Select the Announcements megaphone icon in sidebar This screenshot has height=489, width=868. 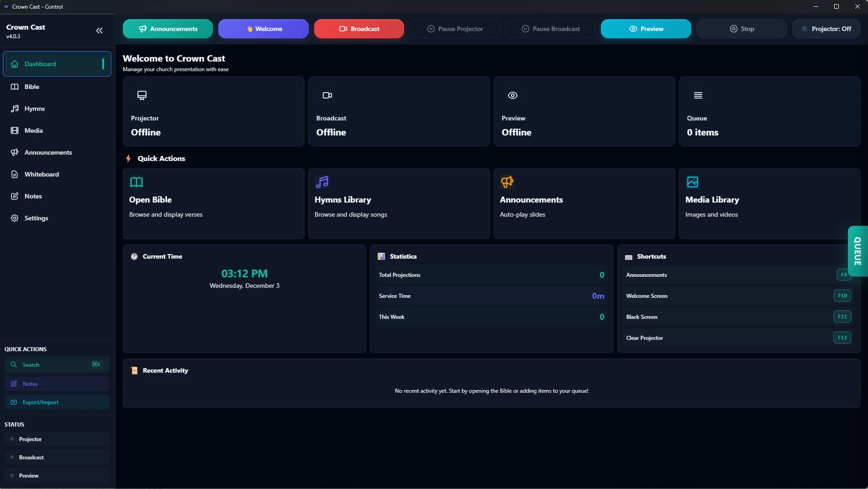15,152
